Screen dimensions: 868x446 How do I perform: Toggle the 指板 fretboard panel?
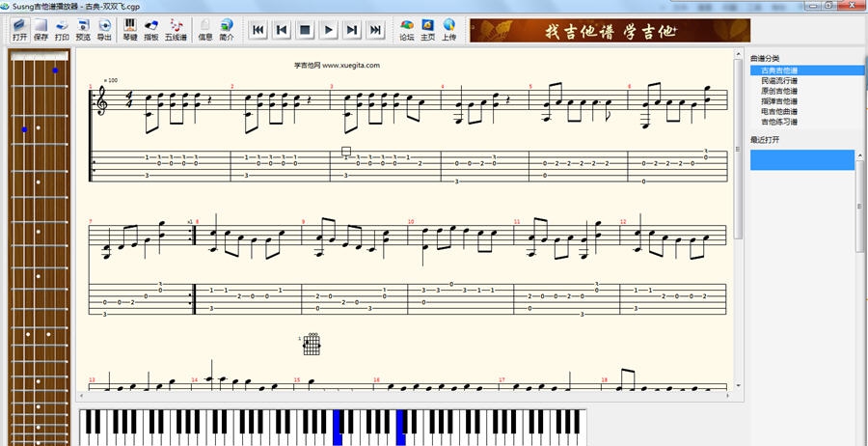click(x=151, y=30)
